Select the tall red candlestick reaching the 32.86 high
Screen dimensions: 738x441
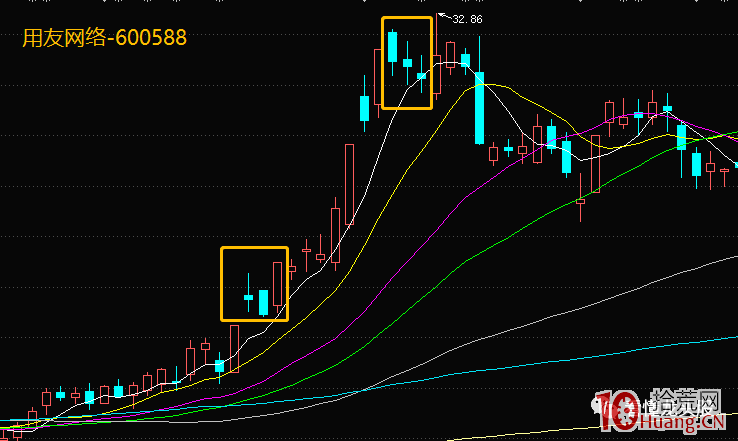437,56
